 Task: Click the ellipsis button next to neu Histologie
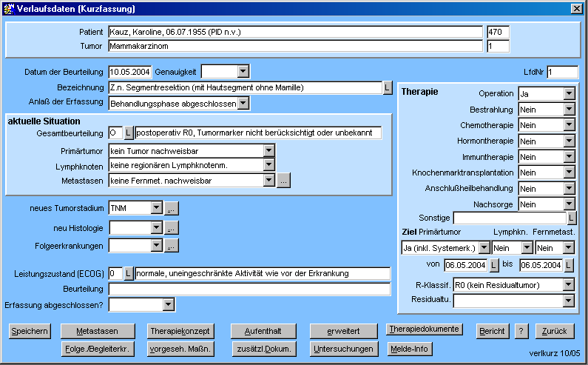tap(171, 227)
